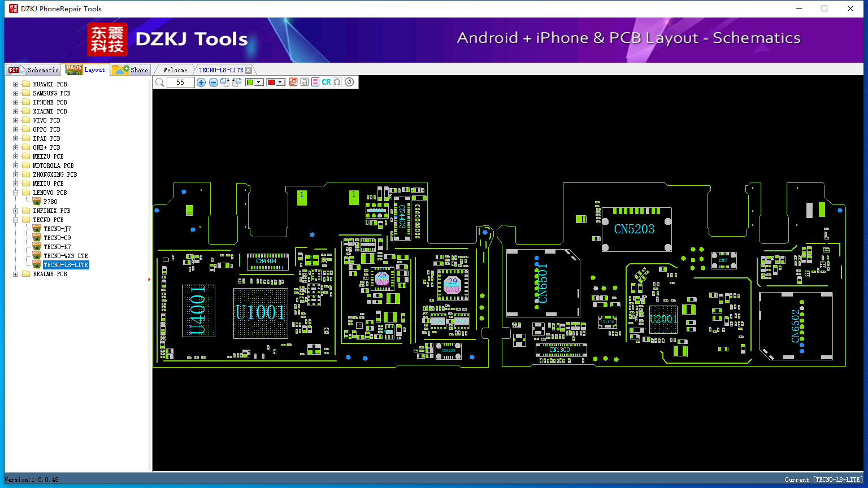
Task: Open the TECNO-C9 layout file
Action: tap(57, 238)
